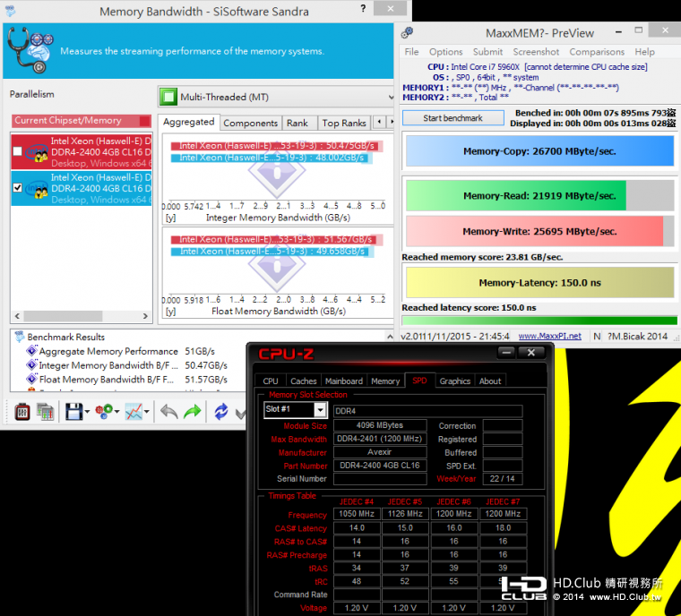The height and width of the screenshot is (616, 681).
Task: Check the first Intel Xeon reference checkbox
Action: 18,151
